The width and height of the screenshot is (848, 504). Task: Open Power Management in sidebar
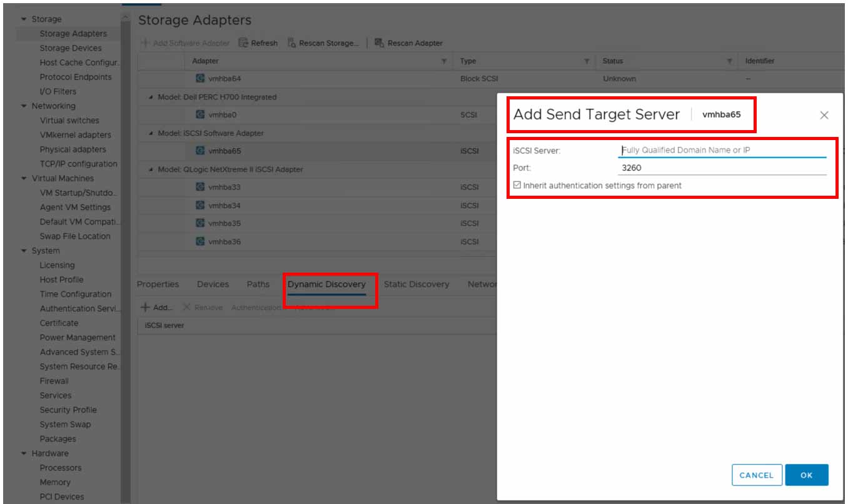78,338
